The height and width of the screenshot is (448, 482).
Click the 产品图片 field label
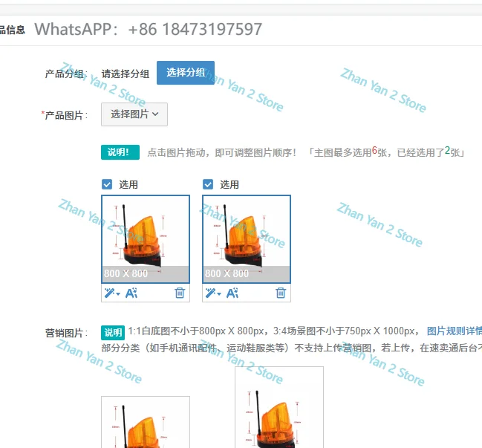[x=65, y=115]
